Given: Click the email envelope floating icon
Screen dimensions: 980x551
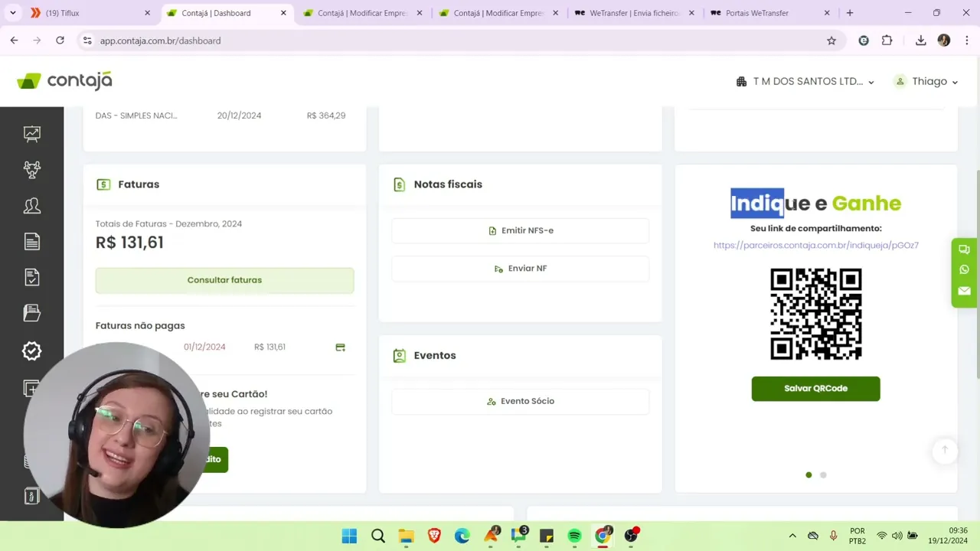Looking at the screenshot, I should (x=964, y=291).
